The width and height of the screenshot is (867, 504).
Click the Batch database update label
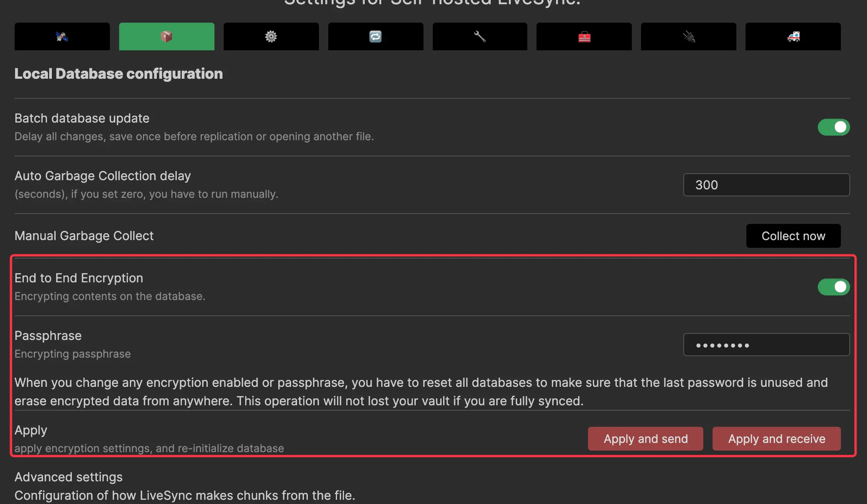[82, 118]
